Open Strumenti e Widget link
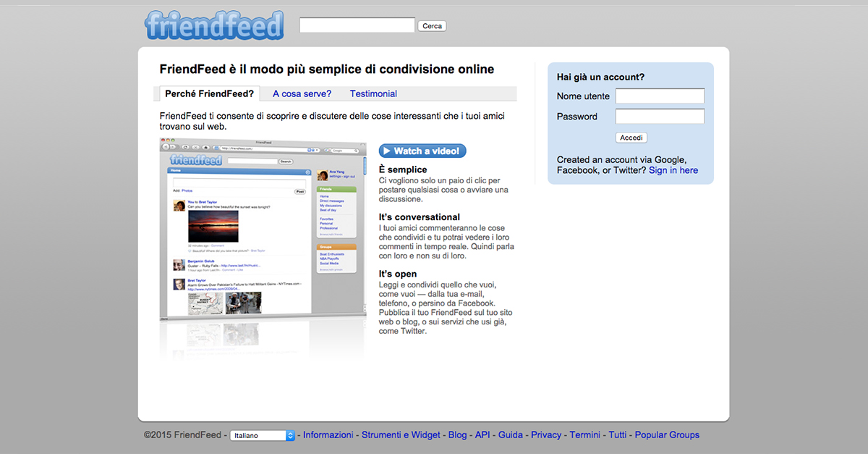Viewport: 868px width, 454px height. 401,435
